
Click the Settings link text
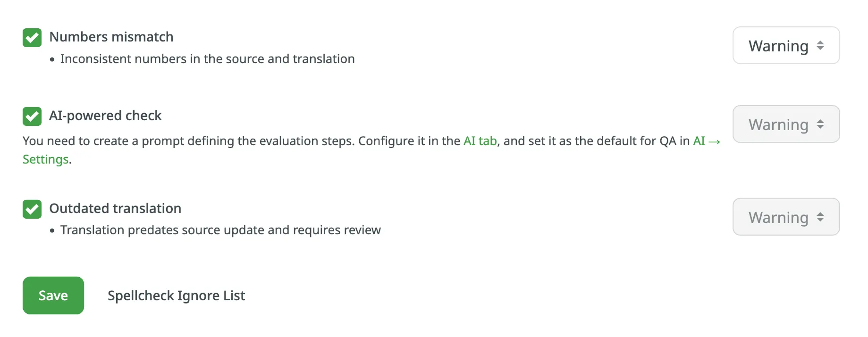(46, 159)
